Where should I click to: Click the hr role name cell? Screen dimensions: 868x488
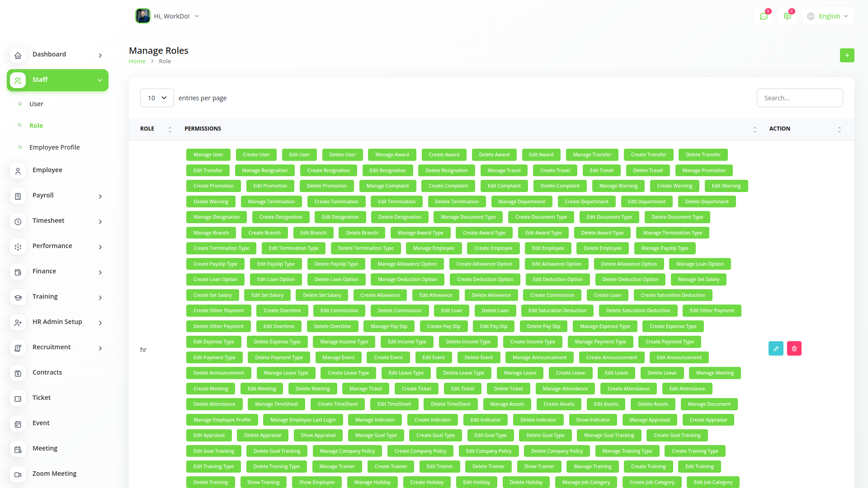[x=143, y=350]
